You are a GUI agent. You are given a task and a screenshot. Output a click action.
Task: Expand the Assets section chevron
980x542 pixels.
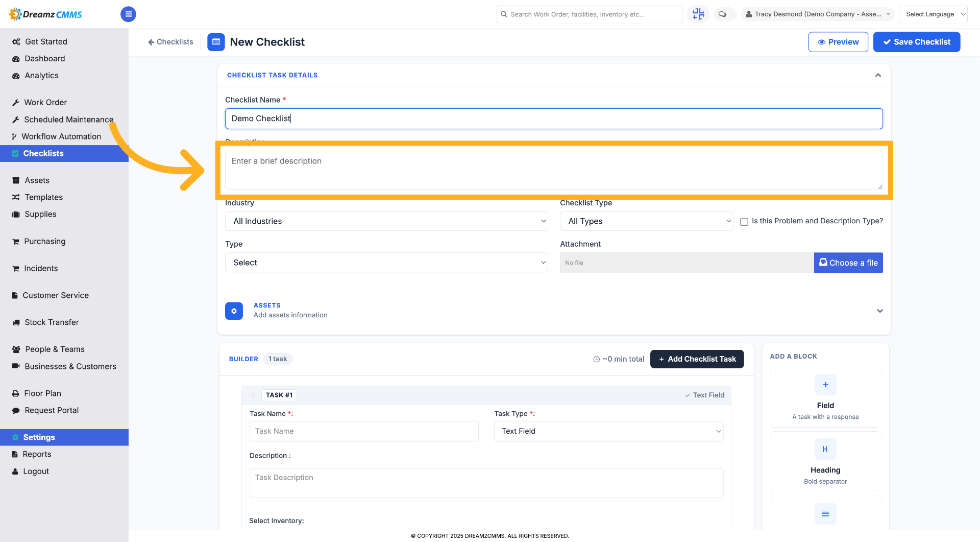click(880, 311)
